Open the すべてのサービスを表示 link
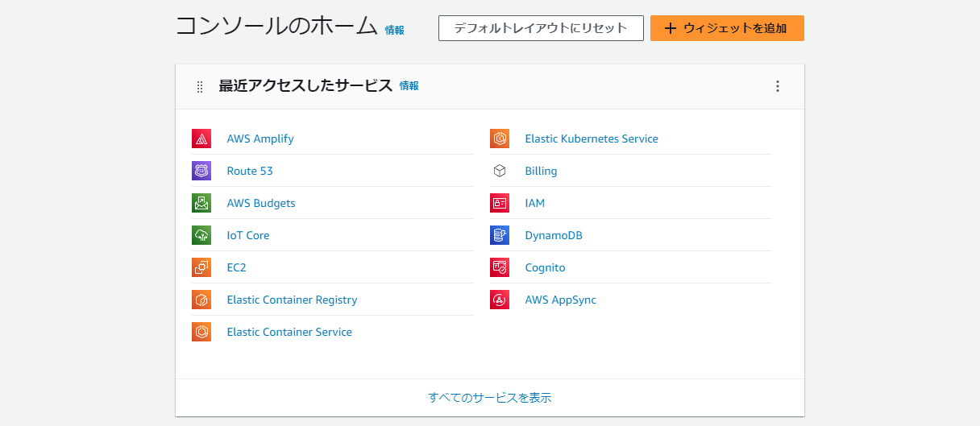The width and height of the screenshot is (980, 426). [490, 398]
